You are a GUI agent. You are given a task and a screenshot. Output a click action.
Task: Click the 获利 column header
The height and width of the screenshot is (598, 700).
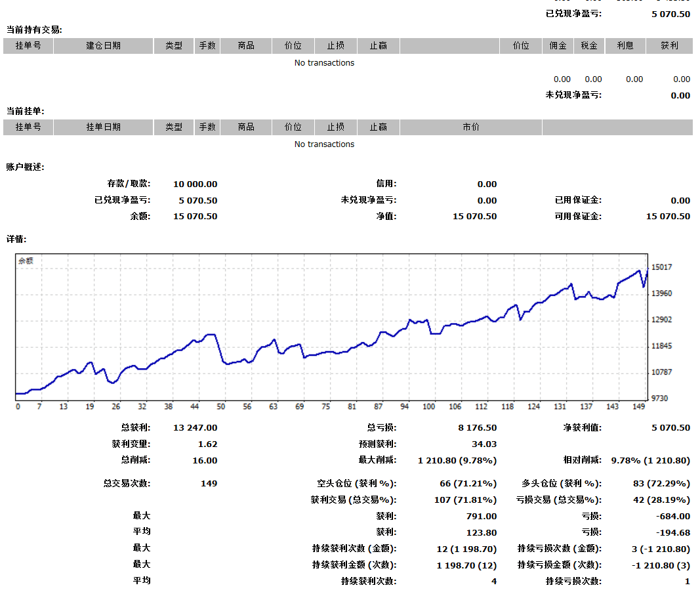(669, 45)
